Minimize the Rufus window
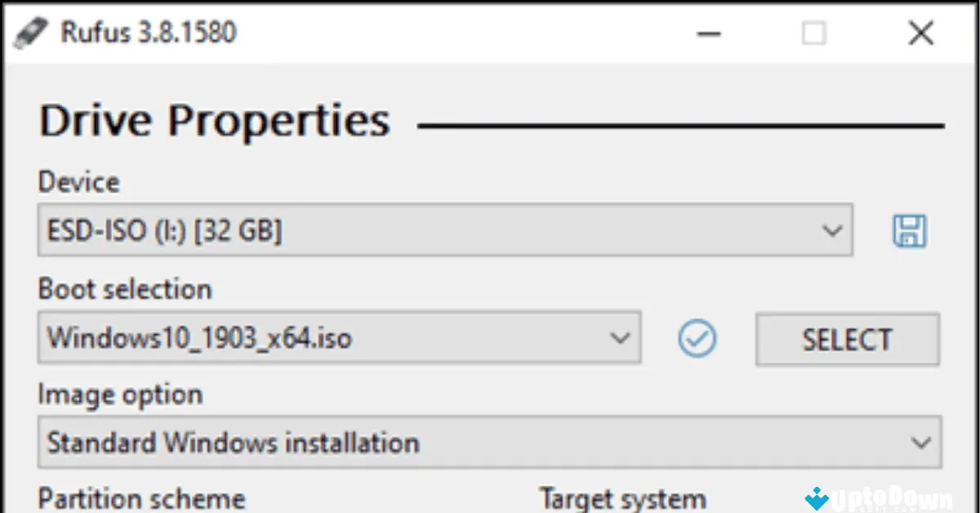Screen dimensions: 980x513 pyautogui.click(x=709, y=34)
